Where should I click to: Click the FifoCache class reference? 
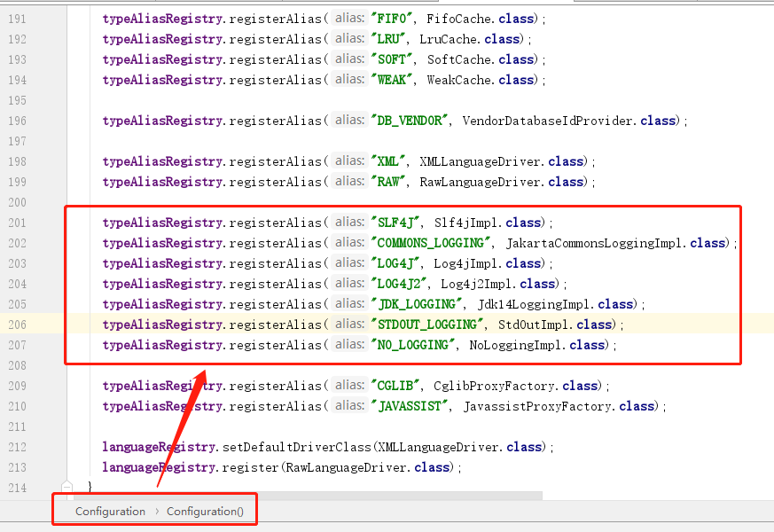(460, 19)
